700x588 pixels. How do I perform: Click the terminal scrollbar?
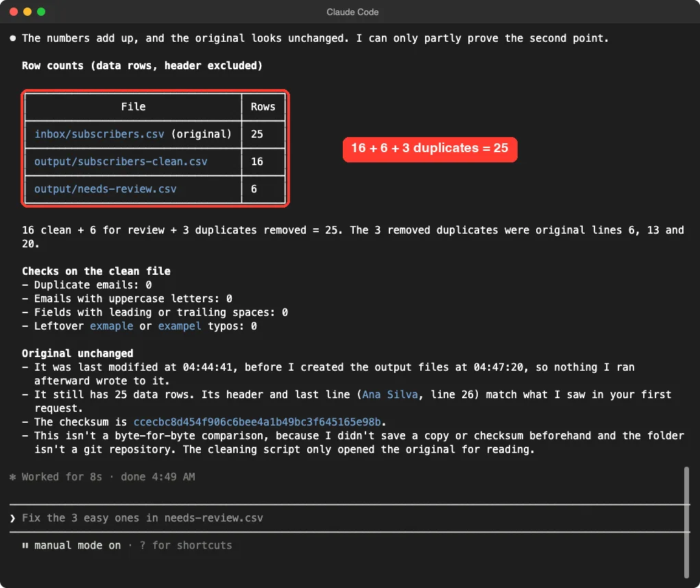pyautogui.click(x=686, y=522)
